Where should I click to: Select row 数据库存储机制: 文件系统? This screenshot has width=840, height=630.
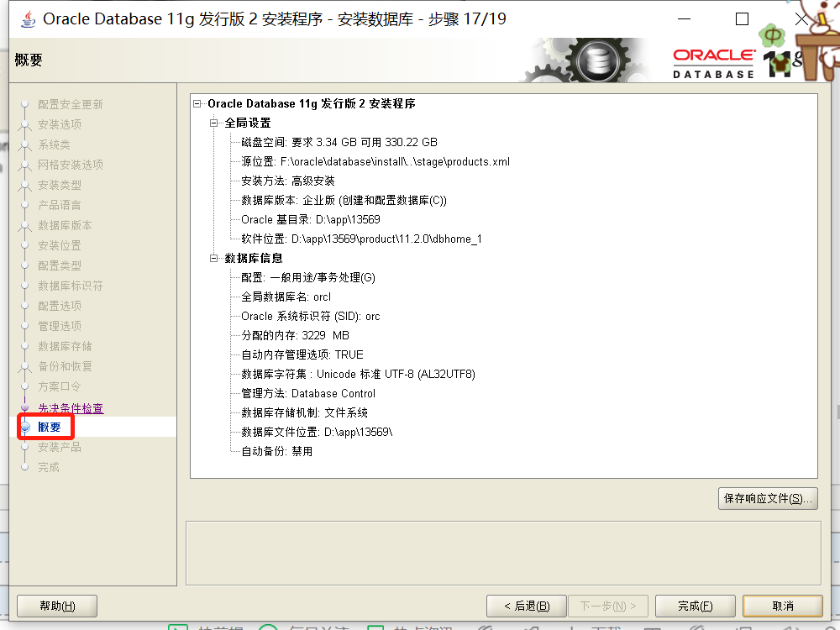click(x=304, y=412)
